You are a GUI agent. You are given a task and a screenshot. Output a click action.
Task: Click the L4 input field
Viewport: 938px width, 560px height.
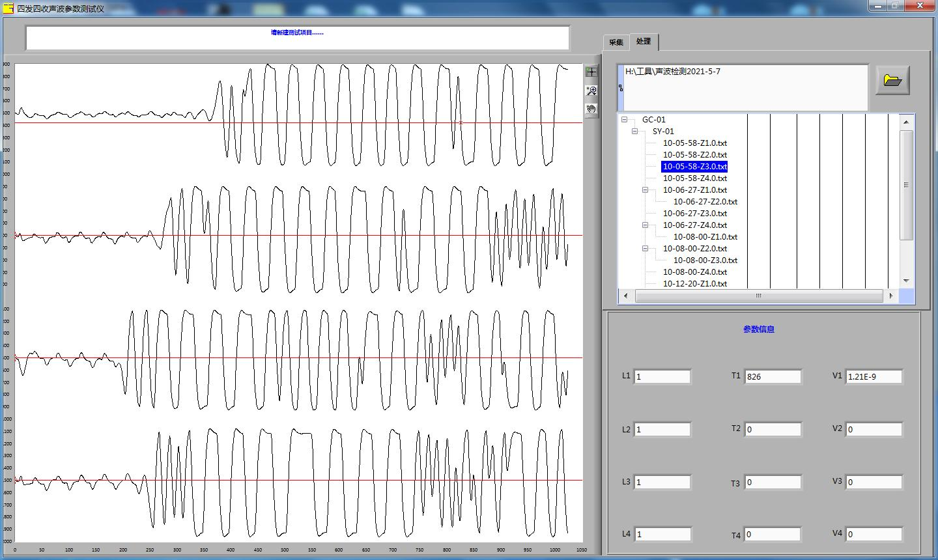(662, 534)
